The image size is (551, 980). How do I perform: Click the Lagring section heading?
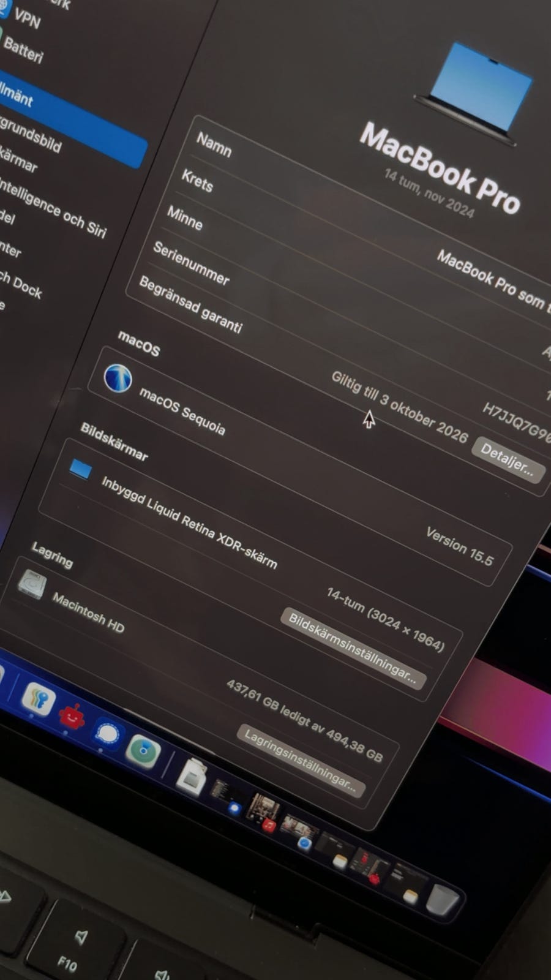tap(52, 554)
